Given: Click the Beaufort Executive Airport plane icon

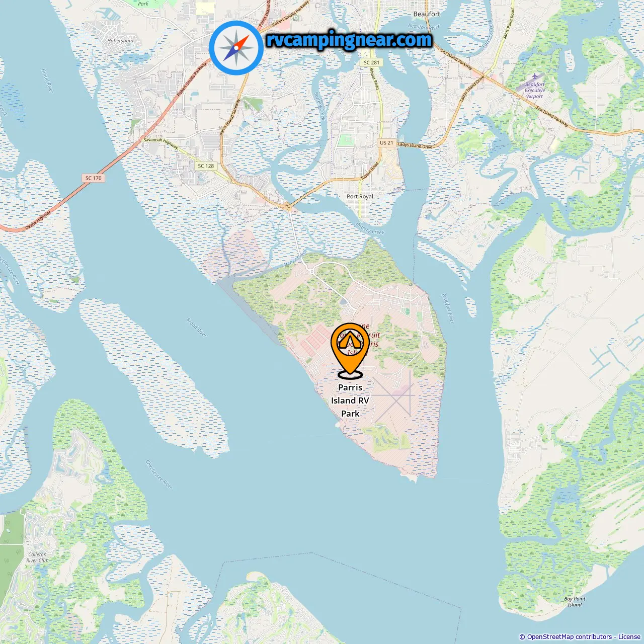Looking at the screenshot, I should [534, 76].
